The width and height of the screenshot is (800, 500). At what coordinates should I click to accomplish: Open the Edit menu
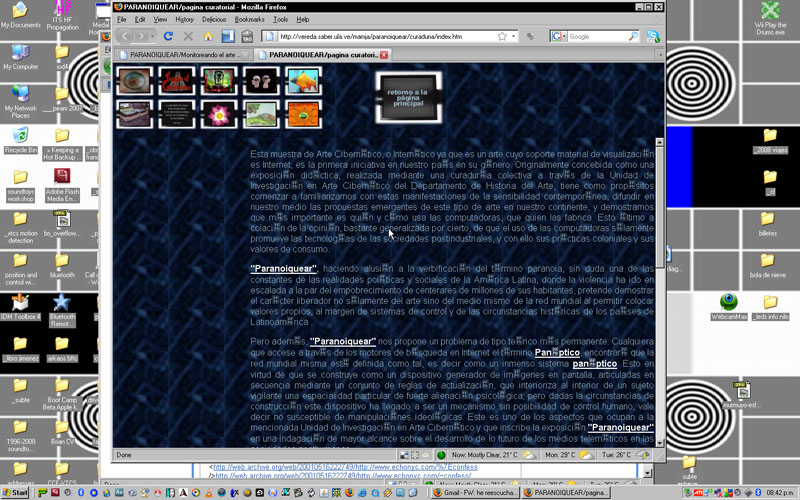coord(140,19)
